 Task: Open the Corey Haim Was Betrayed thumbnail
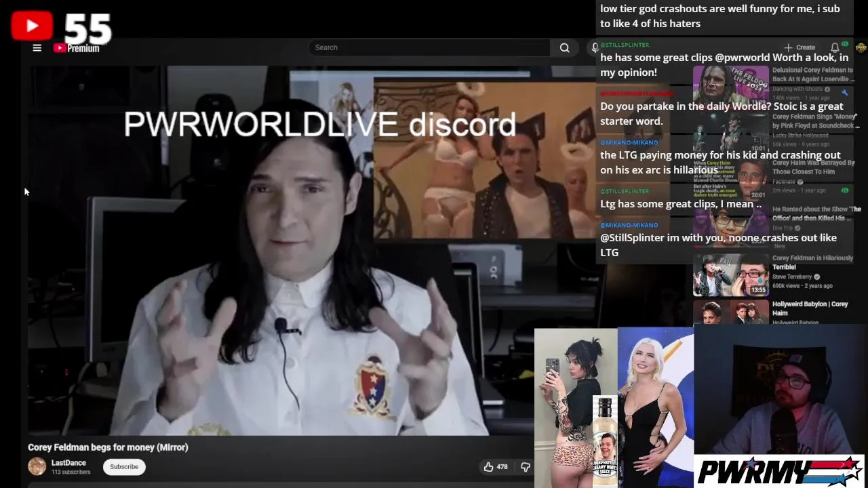[731, 180]
